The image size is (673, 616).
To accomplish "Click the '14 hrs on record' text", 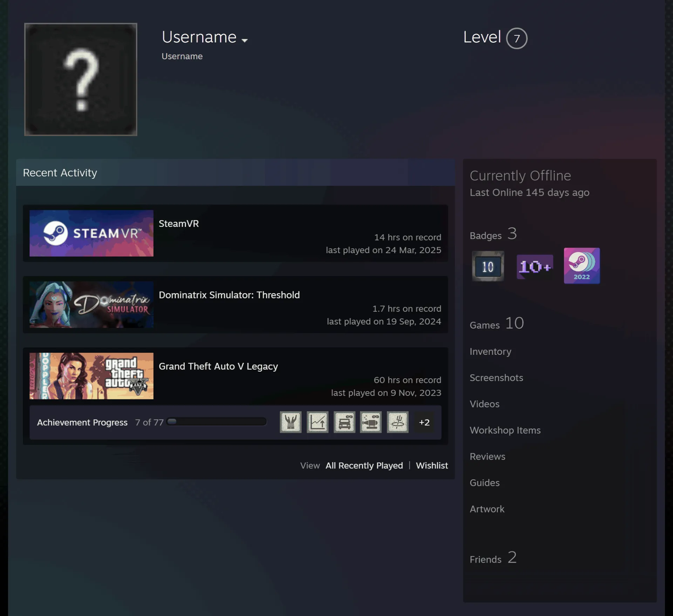I will (408, 237).
